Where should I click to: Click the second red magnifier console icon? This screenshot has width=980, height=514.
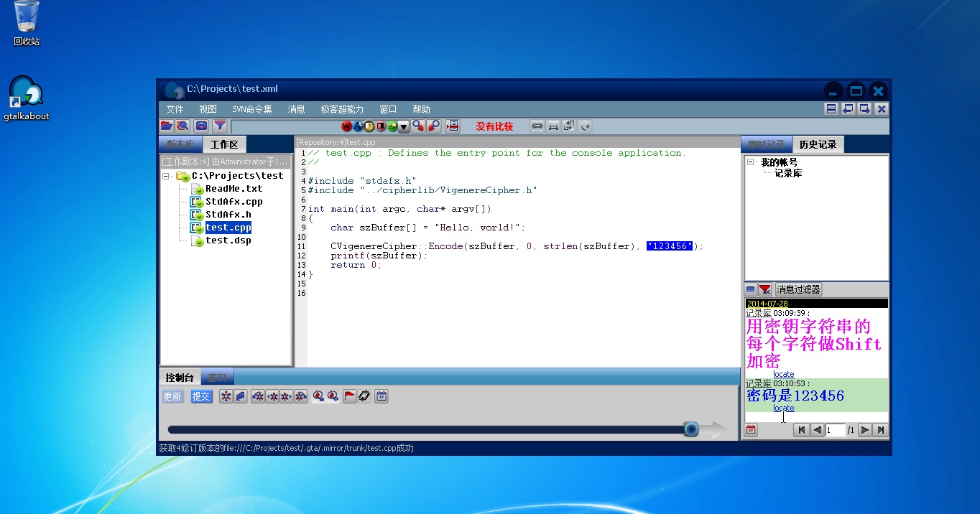click(333, 396)
